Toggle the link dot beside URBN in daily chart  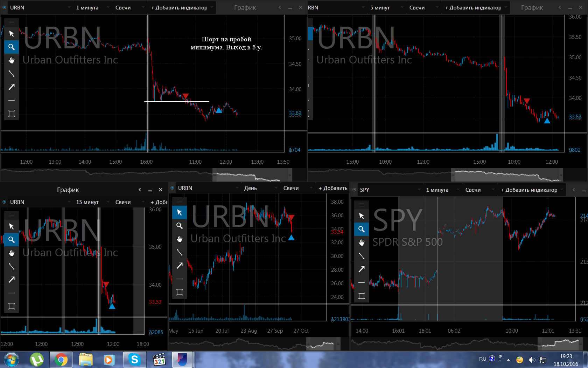(172, 188)
